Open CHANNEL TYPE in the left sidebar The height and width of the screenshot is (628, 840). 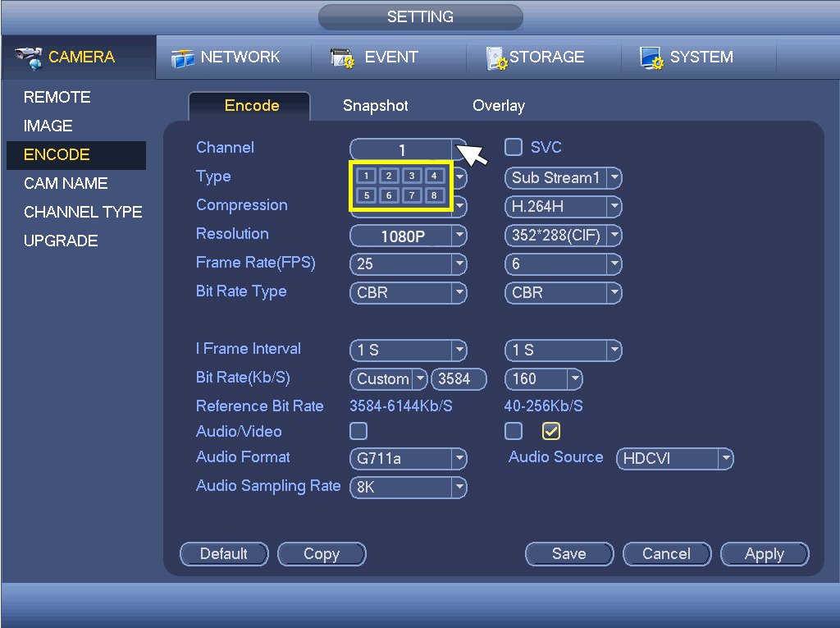tap(83, 212)
